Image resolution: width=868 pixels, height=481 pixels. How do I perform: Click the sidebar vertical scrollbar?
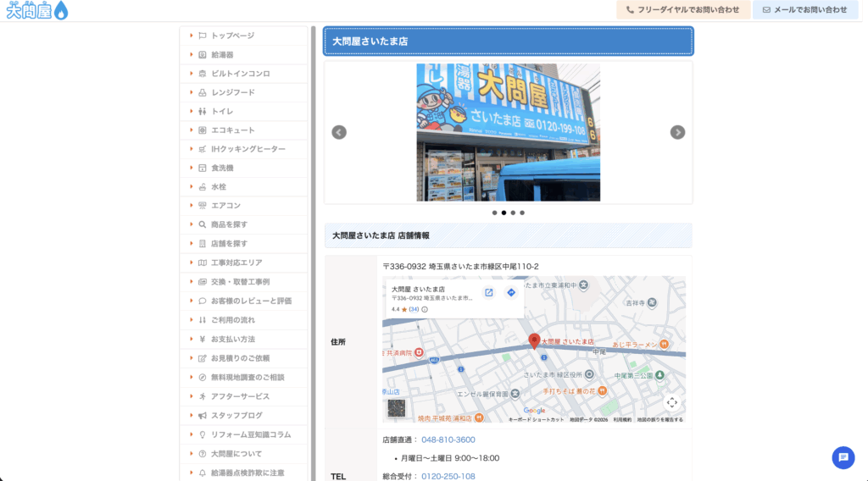click(314, 253)
